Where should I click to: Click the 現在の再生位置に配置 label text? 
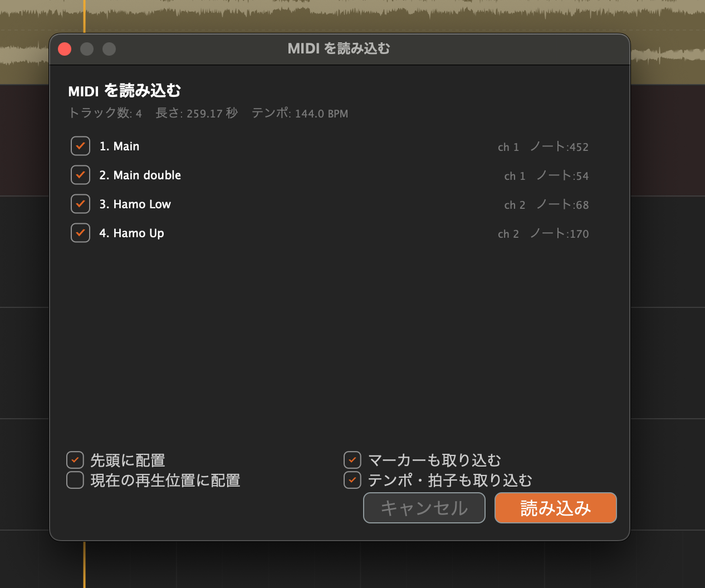coord(165,481)
